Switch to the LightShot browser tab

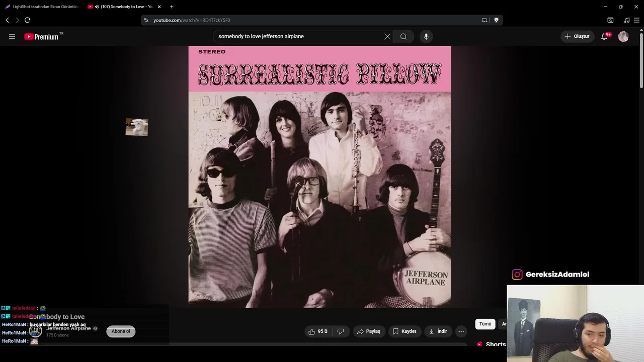click(x=42, y=7)
